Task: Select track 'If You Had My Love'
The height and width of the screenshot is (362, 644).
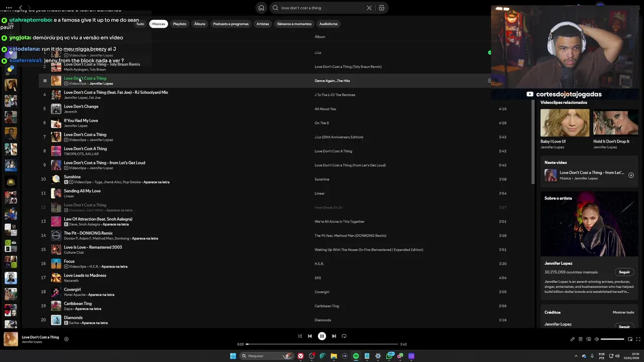Action: (x=81, y=121)
